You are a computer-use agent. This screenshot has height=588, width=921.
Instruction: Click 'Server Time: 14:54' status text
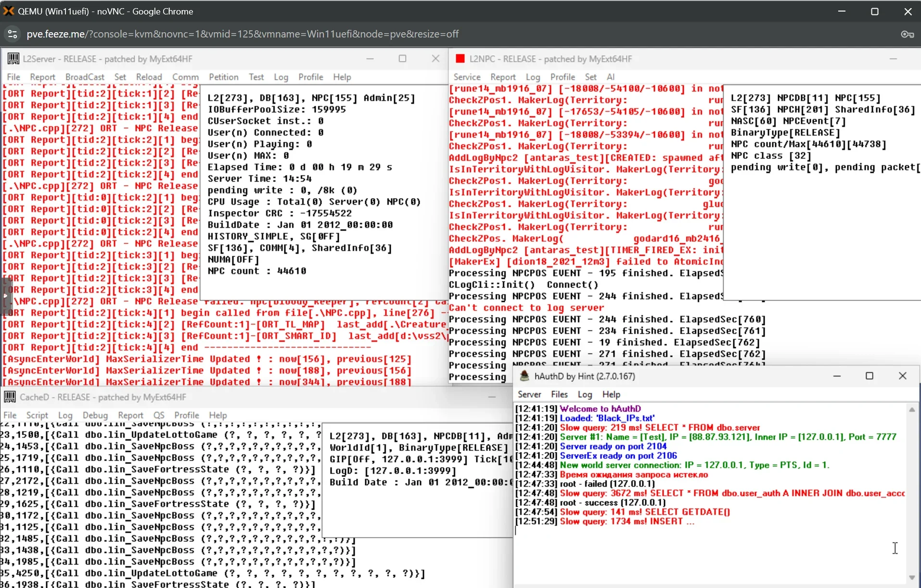click(260, 179)
